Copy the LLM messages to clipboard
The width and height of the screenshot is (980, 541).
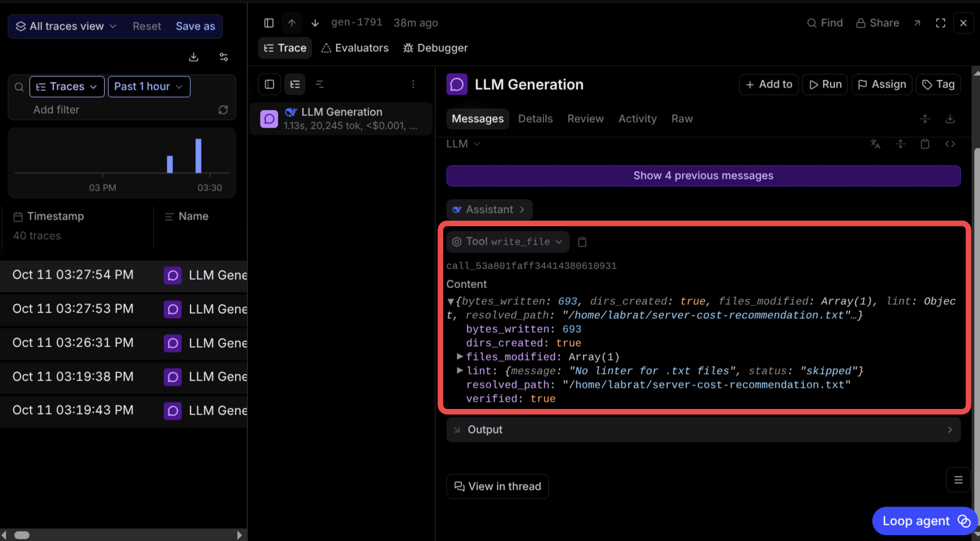click(x=925, y=144)
